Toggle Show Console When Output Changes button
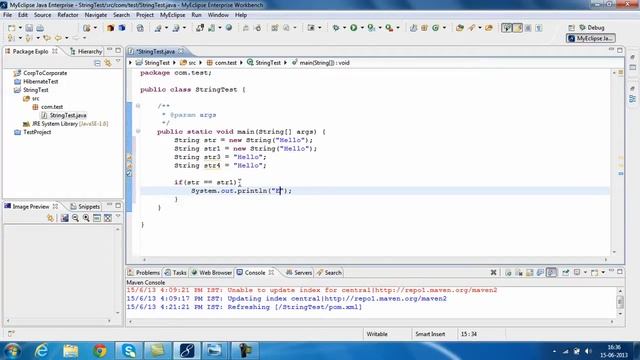 click(540, 272)
